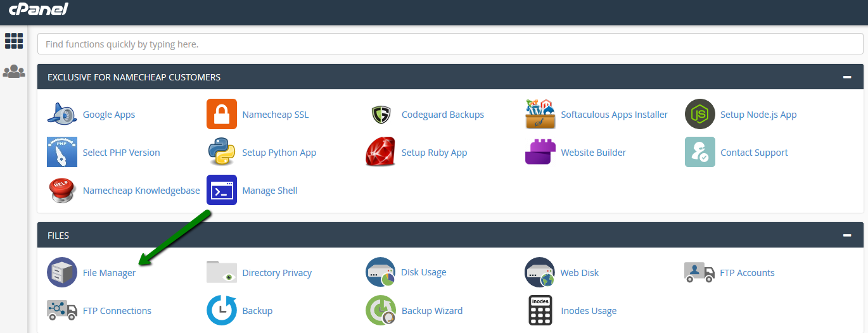Viewport: 868px width, 333px height.
Task: Open the sidebar User Manager icon
Action: click(14, 71)
